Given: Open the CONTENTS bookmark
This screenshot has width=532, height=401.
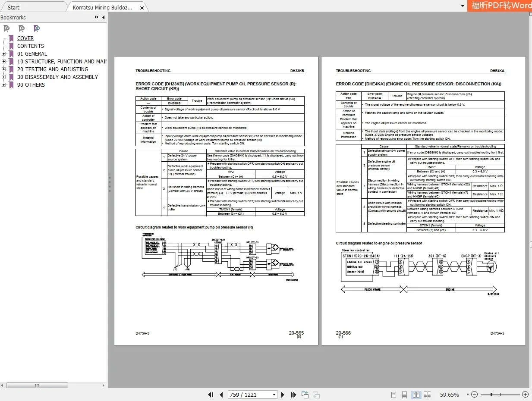Looking at the screenshot, I should (31, 46).
